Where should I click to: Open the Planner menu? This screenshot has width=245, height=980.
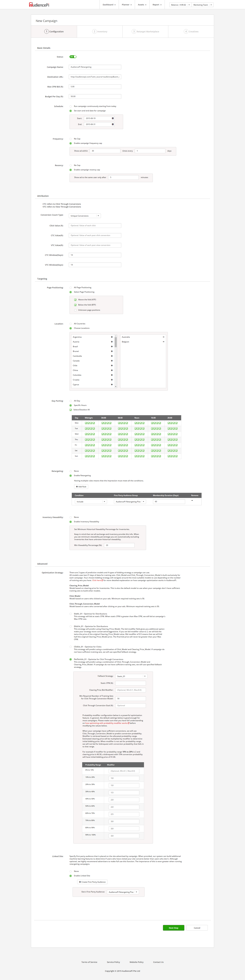point(126,5)
